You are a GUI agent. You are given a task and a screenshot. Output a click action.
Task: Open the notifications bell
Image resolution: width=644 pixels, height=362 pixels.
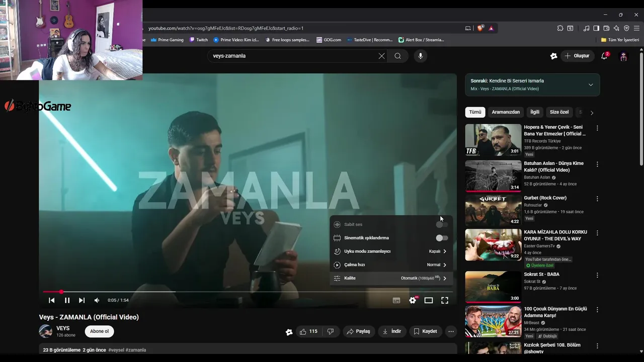(x=604, y=56)
